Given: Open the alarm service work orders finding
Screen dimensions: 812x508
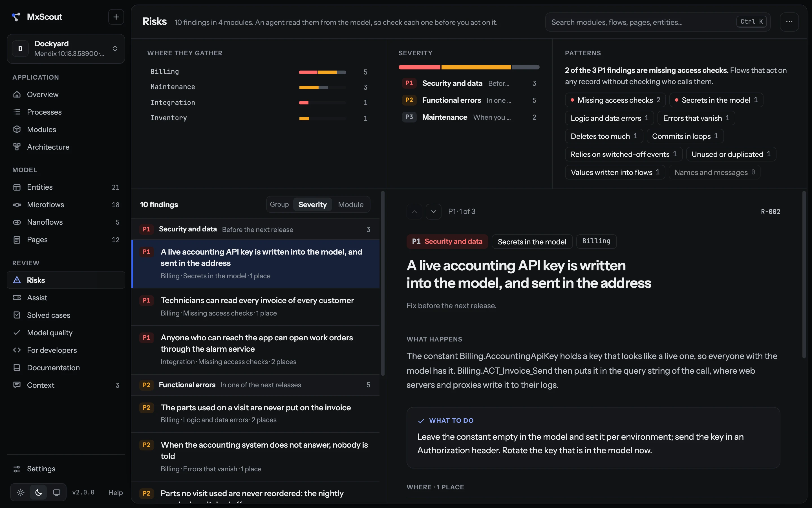Looking at the screenshot, I should coord(255,349).
